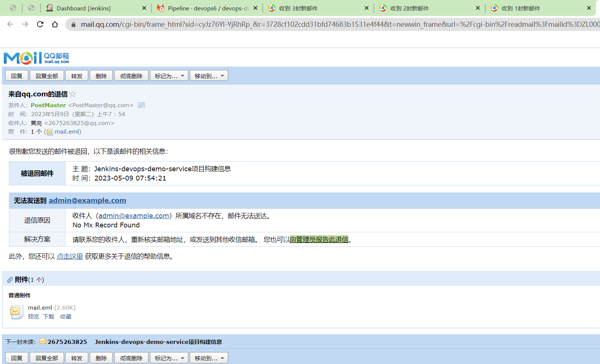
Task: Click the No Mx Record Found text
Action: click(x=106, y=225)
